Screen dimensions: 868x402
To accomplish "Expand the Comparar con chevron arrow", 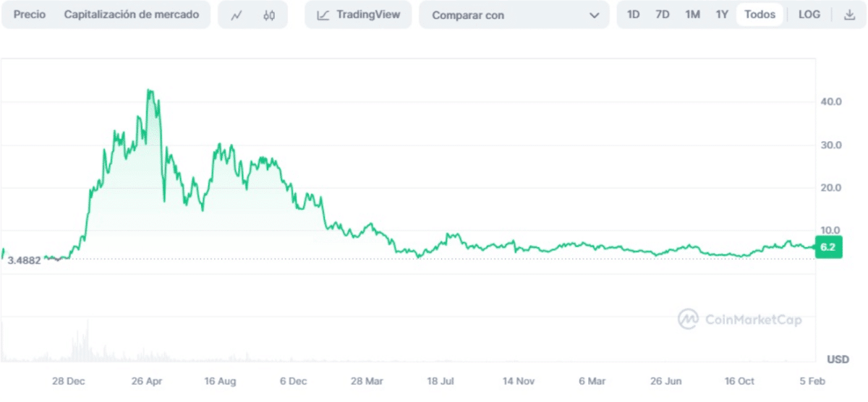I will 594,15.
